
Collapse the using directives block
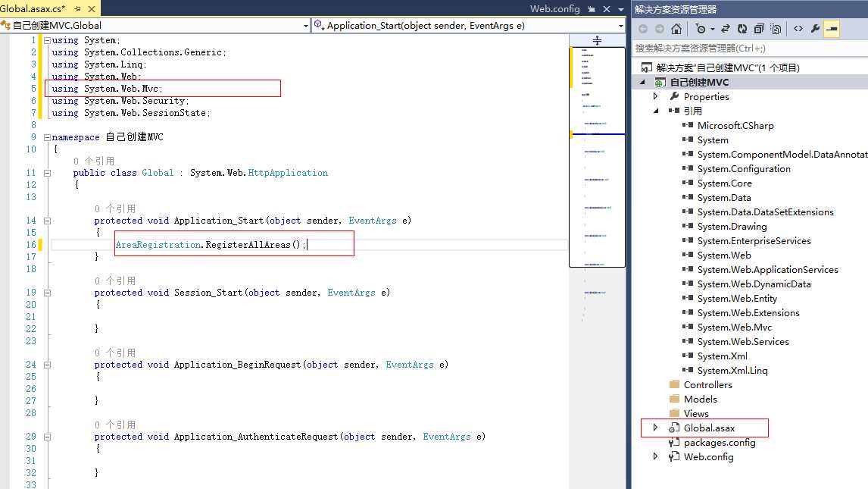coord(47,40)
